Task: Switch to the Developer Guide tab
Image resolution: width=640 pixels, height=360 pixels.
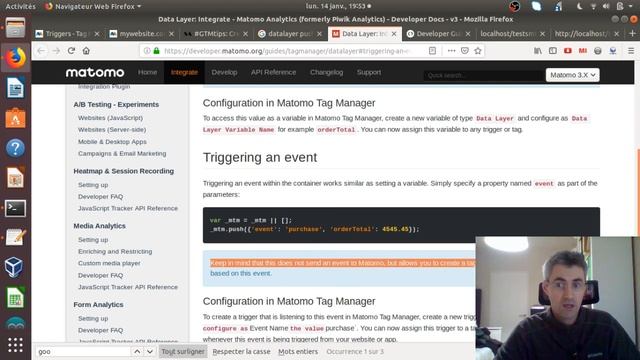Action: [x=438, y=34]
